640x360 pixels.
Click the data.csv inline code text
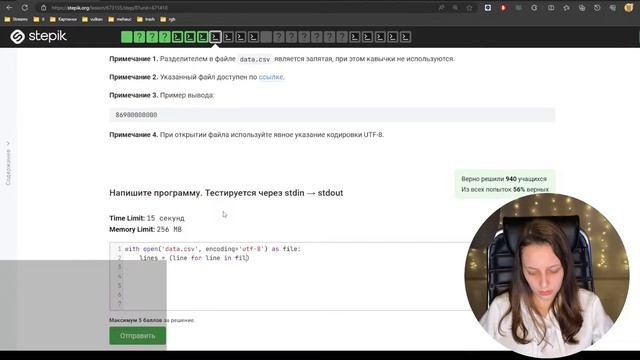255,59
